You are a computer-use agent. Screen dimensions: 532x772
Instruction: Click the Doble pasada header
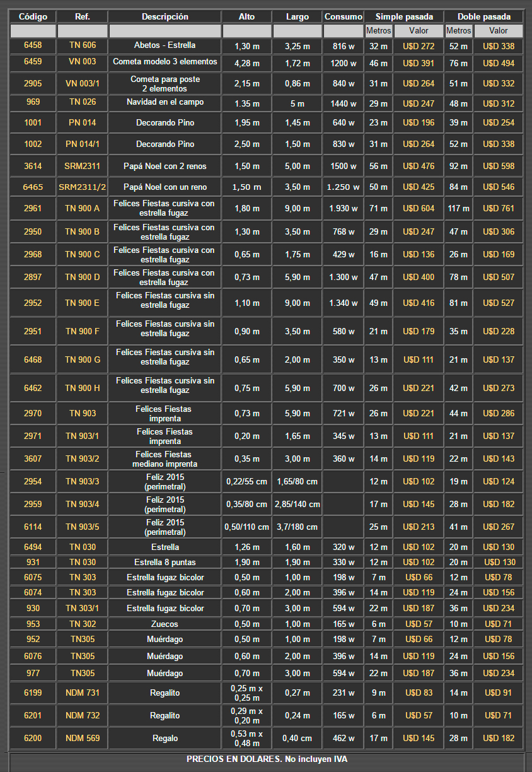pyautogui.click(x=483, y=17)
